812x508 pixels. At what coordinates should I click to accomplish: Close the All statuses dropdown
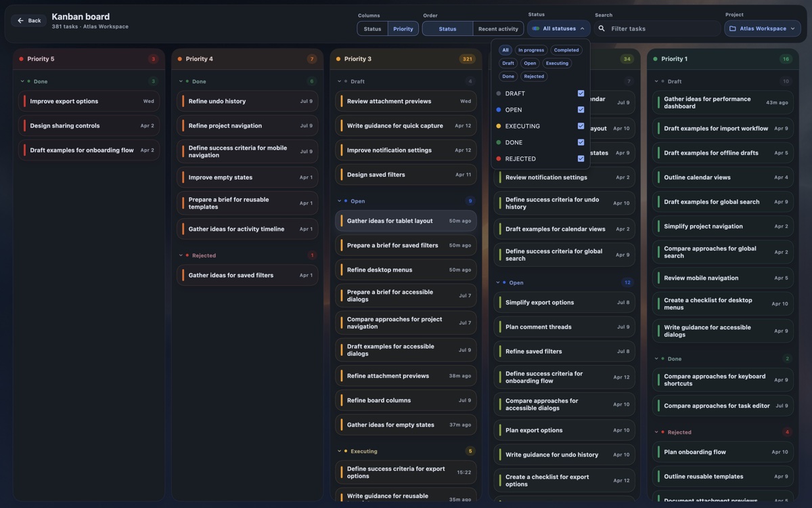[559, 28]
